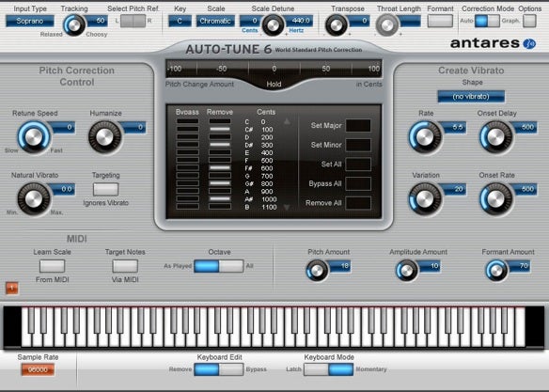
Task: Adjust the Humanize knob
Action: [104, 137]
